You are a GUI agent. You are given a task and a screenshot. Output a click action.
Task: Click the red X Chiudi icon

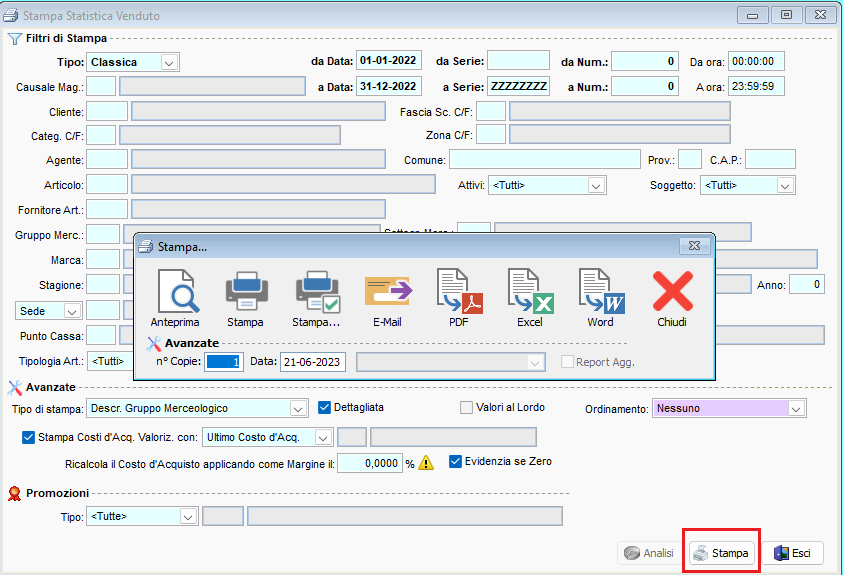pos(672,292)
